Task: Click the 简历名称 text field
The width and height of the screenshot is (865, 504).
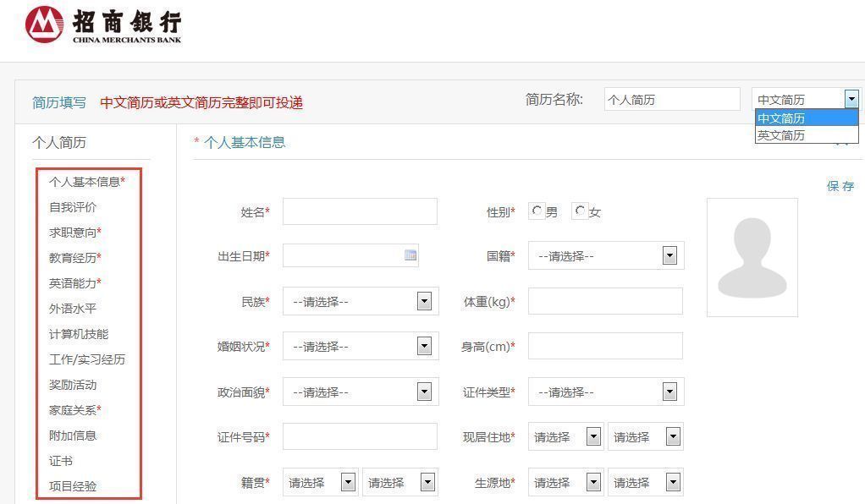Action: coord(671,99)
